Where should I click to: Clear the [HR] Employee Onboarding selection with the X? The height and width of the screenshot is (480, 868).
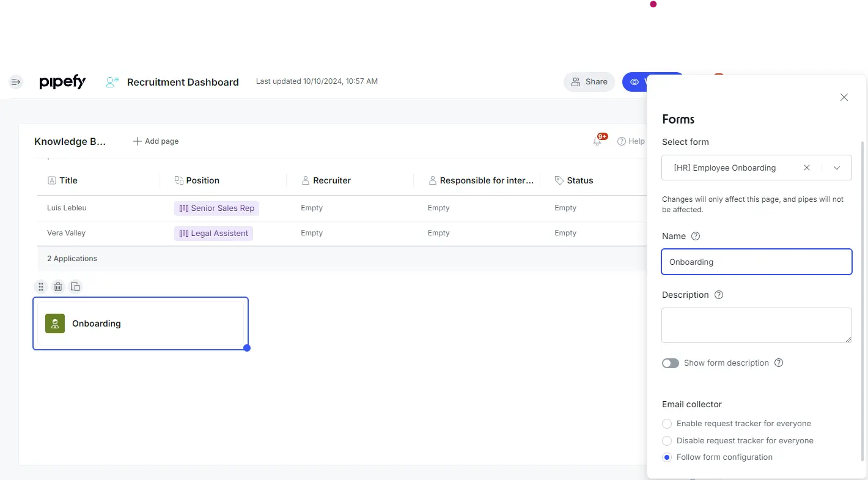pos(806,167)
